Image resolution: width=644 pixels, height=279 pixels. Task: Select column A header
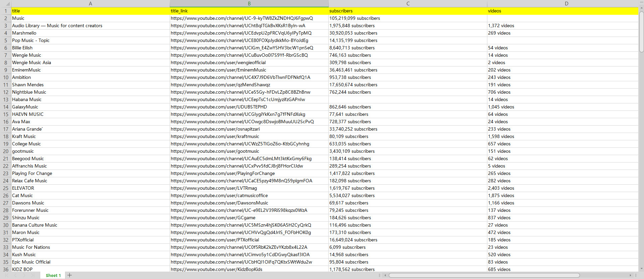pyautogui.click(x=91, y=3)
